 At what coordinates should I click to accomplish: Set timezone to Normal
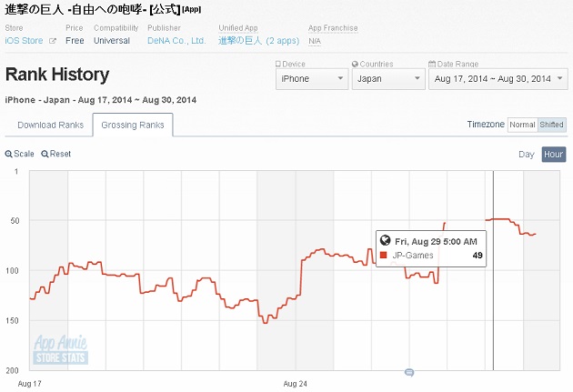(522, 125)
